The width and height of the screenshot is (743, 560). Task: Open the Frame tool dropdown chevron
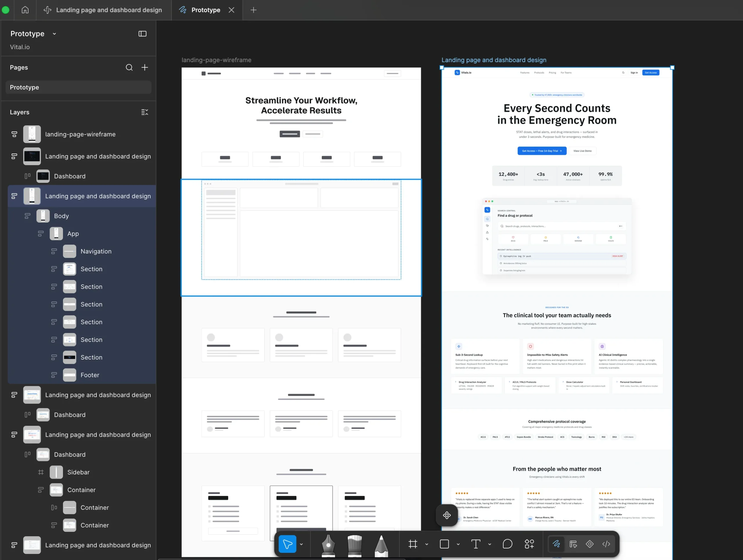click(x=427, y=544)
